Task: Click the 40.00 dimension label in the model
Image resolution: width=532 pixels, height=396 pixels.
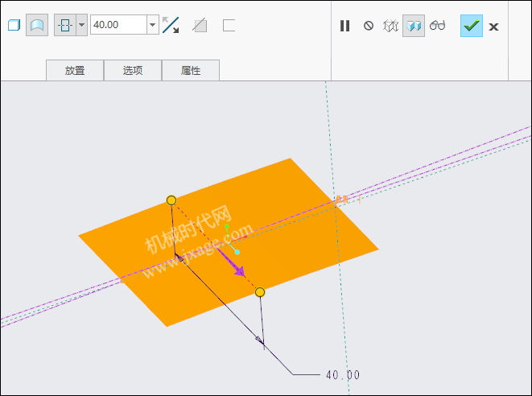Action: click(x=343, y=375)
